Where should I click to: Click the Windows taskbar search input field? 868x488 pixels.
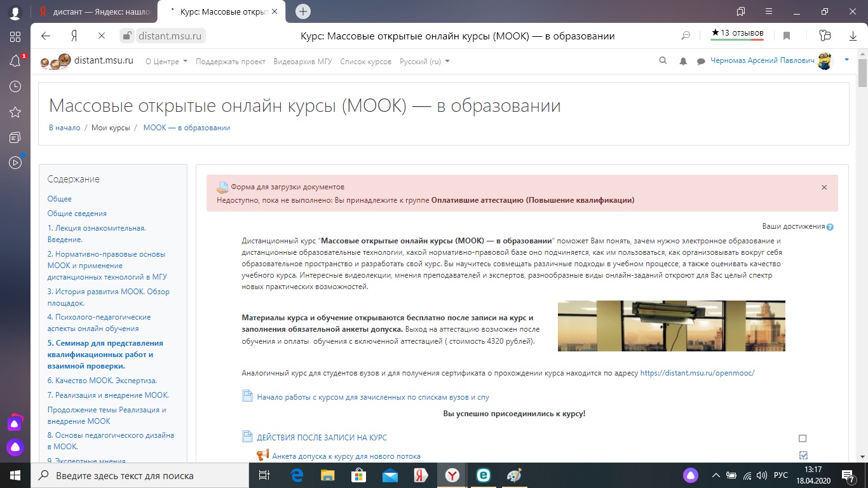coord(127,475)
